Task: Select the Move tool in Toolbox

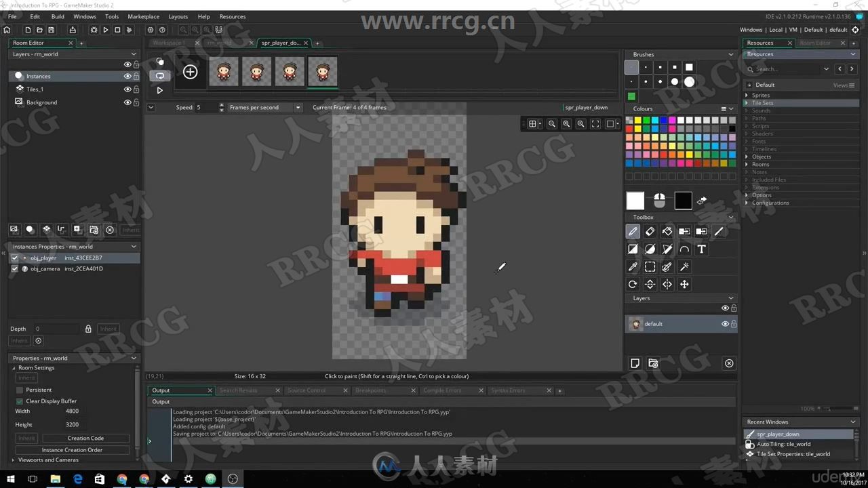Action: tap(684, 285)
